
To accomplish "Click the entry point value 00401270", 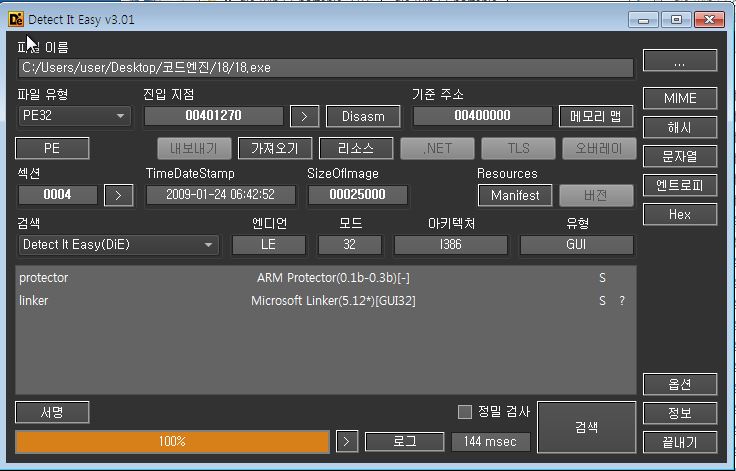I will 214,116.
